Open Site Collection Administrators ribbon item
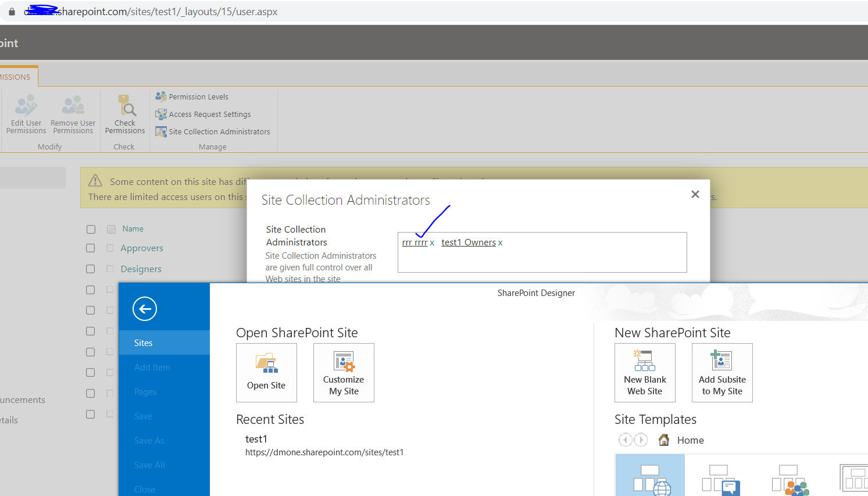This screenshot has height=496, width=868. click(213, 131)
